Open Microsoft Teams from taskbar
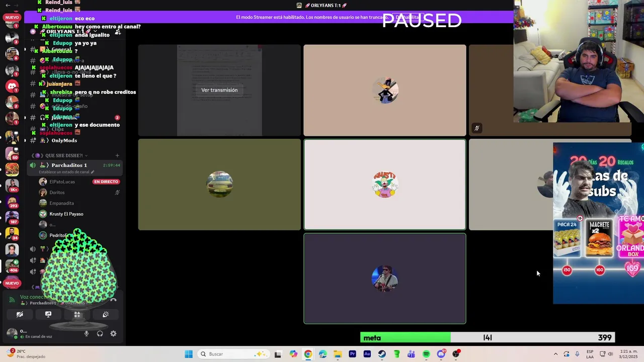The height and width of the screenshot is (362, 644). 411,354
